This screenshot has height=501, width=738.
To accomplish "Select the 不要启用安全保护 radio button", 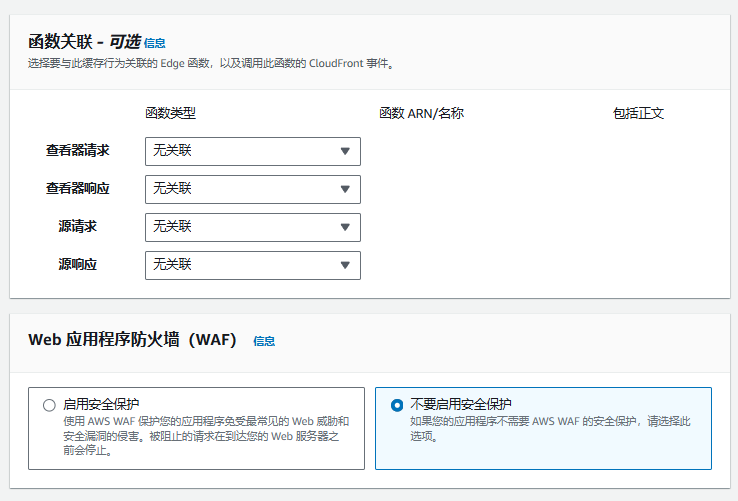I will 397,405.
